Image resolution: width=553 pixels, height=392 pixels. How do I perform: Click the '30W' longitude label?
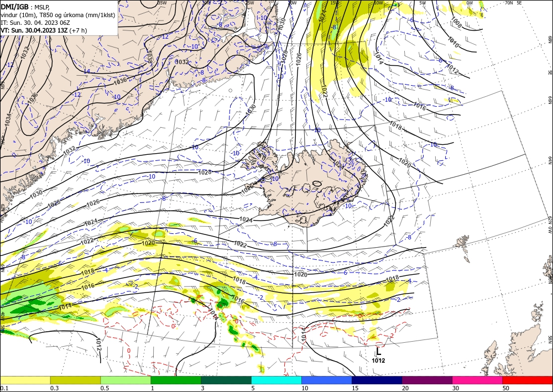pyautogui.click(x=206, y=3)
